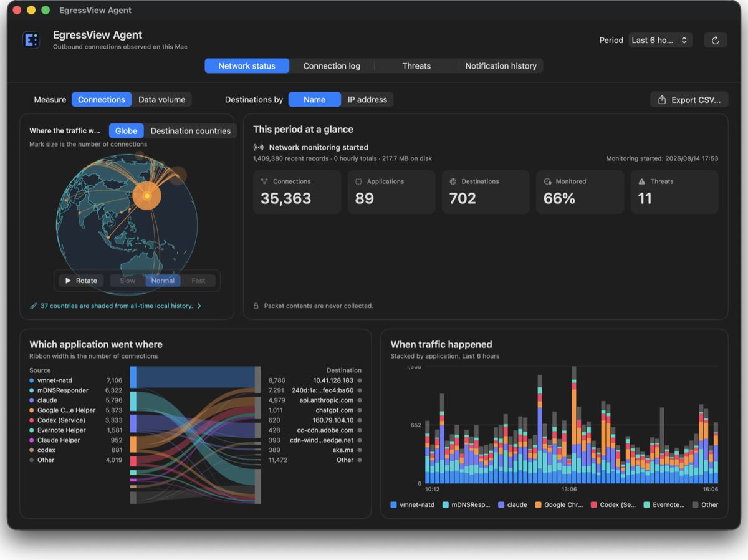Screen dimensions: 748x560
Task: Select api.anthropic.com destination row
Action: (315, 400)
